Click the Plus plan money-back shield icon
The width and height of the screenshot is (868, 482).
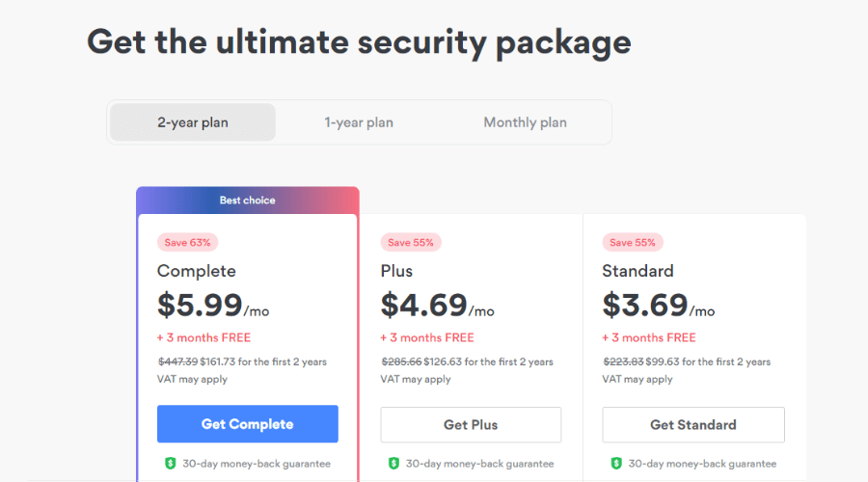(x=393, y=464)
